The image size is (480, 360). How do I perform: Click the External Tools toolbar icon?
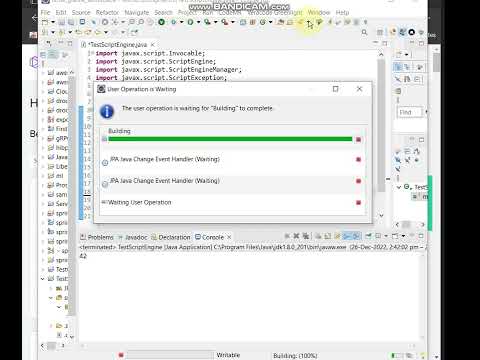(225, 22)
